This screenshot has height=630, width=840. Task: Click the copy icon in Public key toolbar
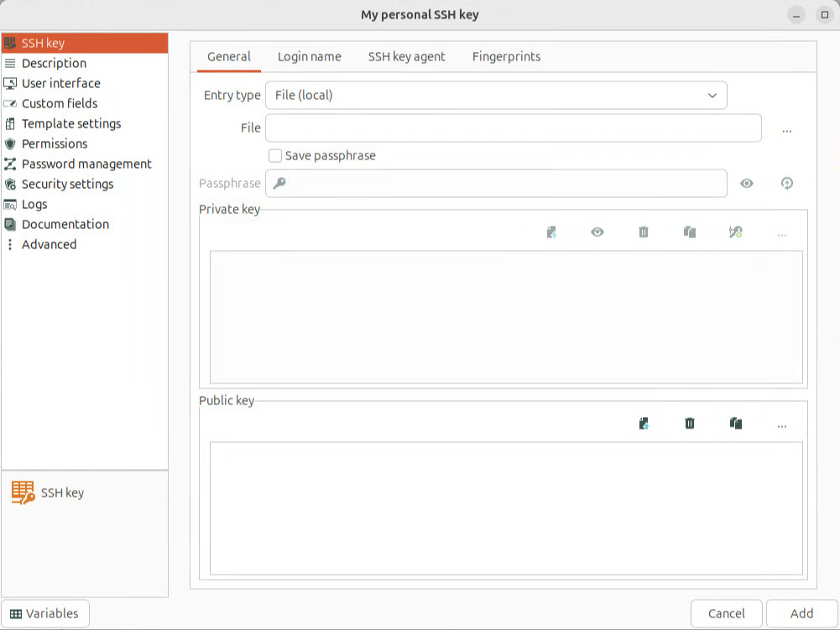(x=736, y=424)
